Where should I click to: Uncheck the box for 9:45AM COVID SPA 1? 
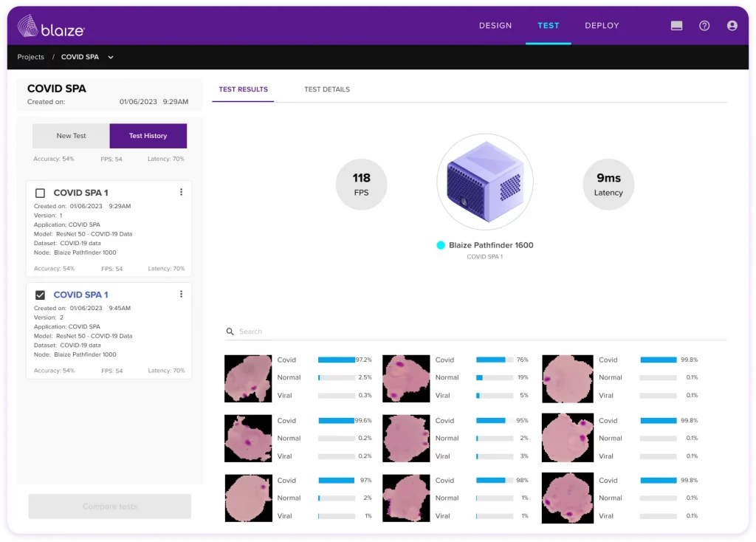40,295
